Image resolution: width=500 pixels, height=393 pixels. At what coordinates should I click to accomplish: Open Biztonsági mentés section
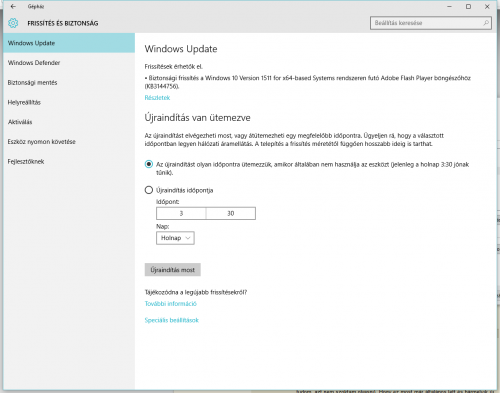(69, 82)
